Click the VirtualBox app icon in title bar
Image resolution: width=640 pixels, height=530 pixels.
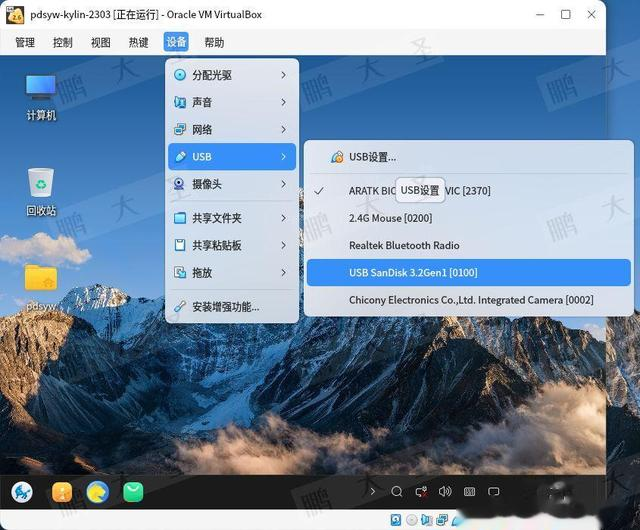point(15,15)
